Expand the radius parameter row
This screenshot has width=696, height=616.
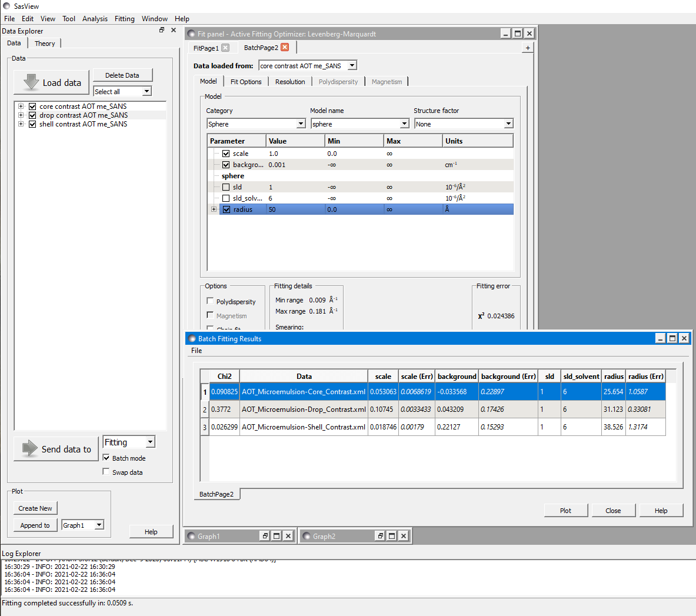(214, 209)
